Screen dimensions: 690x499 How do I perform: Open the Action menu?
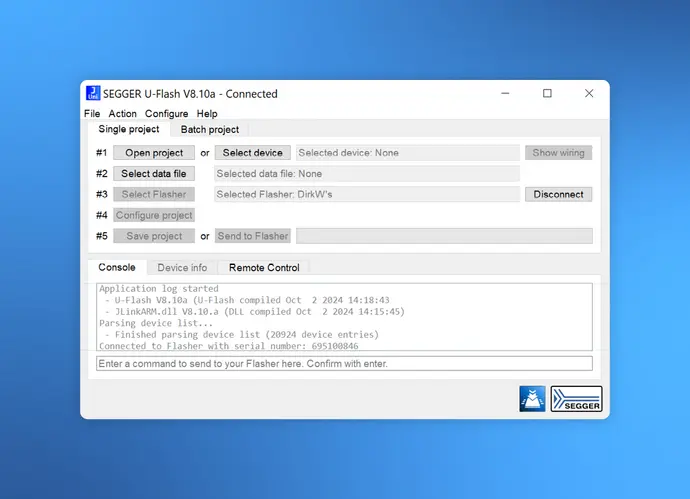(x=122, y=114)
